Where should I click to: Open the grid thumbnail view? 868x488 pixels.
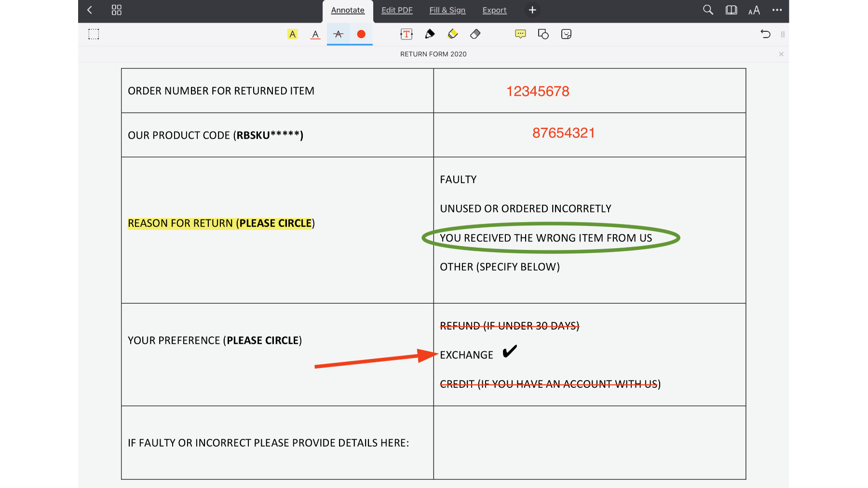116,10
